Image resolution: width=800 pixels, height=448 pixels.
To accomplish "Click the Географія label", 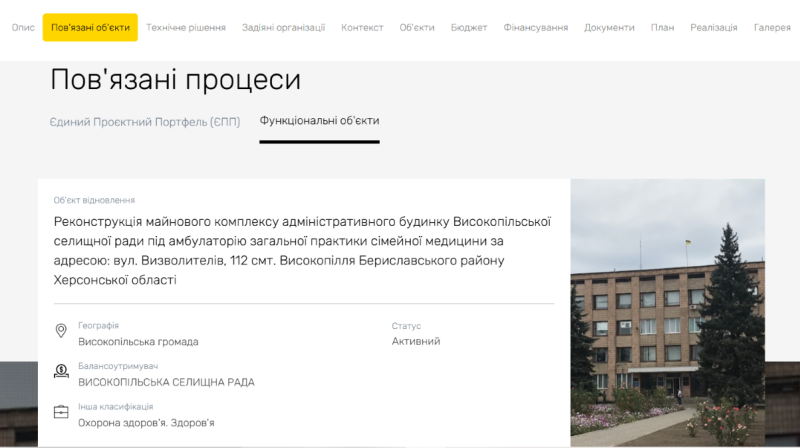I will pos(98,326).
